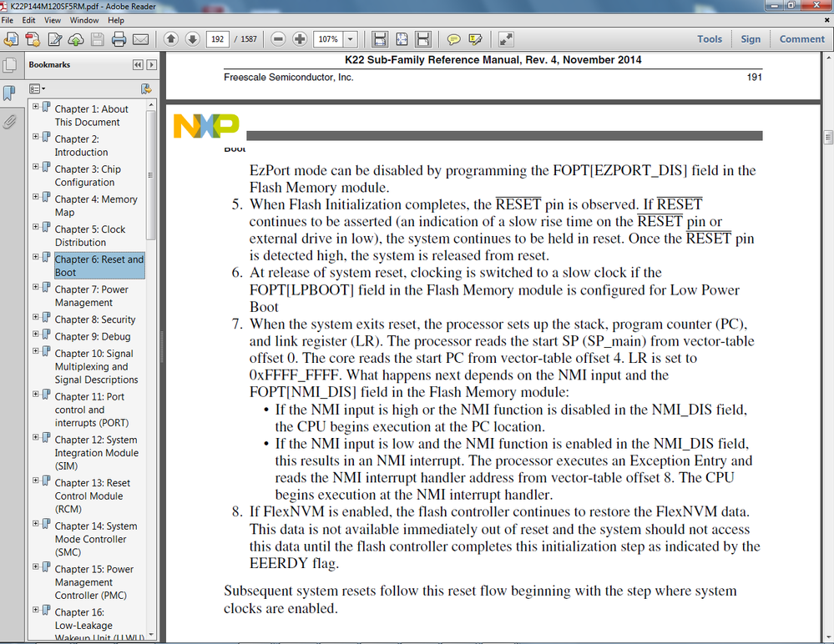Screen dimensions: 834x644
Task: Click the Bookmarks panel ribbon icon
Action: [x=9, y=93]
